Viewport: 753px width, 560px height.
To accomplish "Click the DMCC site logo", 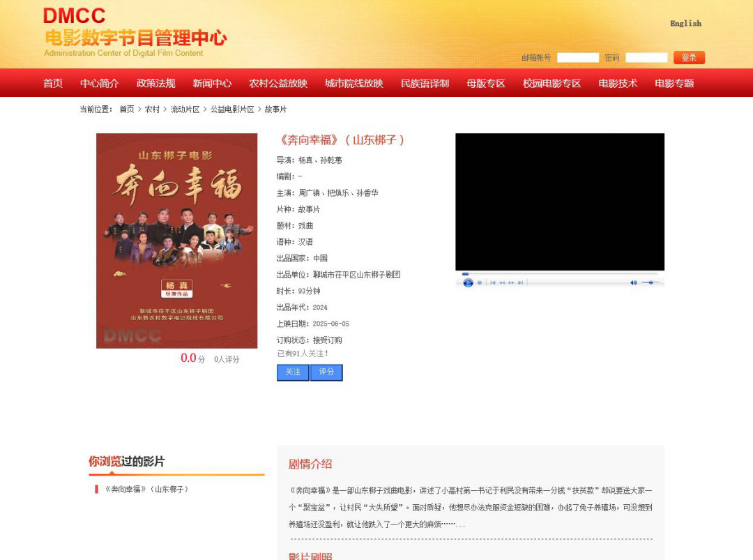I will (x=135, y=31).
